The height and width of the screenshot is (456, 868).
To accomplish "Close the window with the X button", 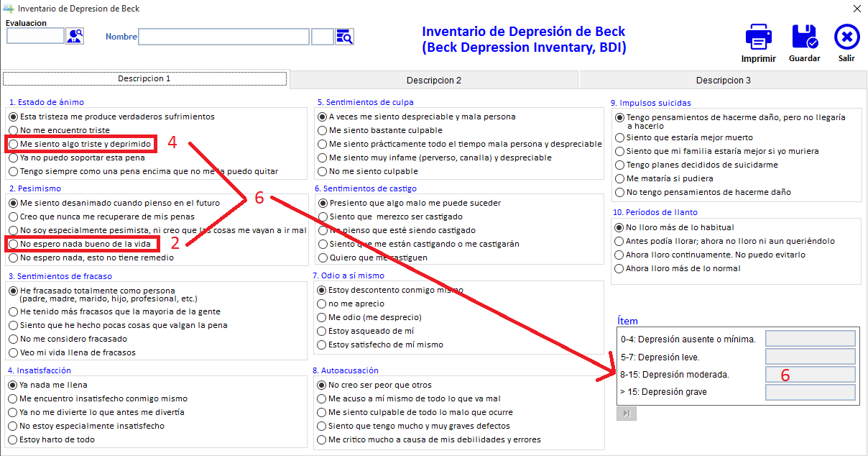I will coord(857,9).
